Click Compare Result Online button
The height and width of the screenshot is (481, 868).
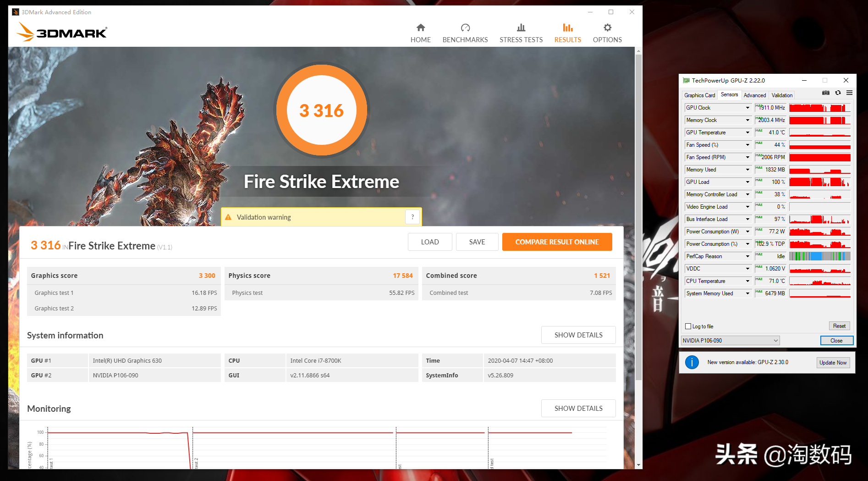pos(557,242)
